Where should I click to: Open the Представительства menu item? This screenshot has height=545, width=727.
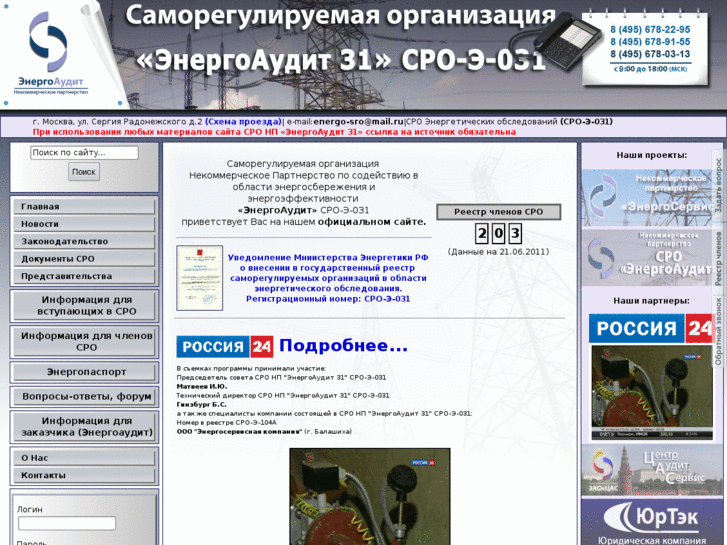click(x=84, y=276)
